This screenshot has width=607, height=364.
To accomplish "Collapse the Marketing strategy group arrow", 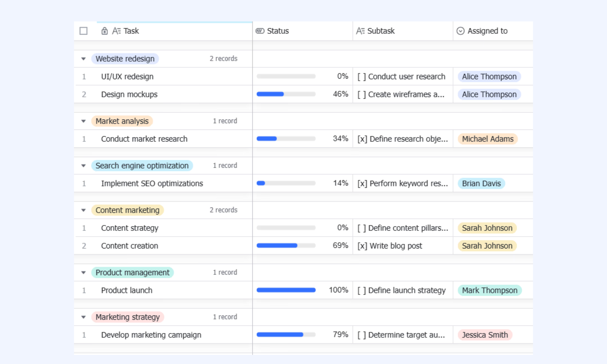I will click(83, 317).
